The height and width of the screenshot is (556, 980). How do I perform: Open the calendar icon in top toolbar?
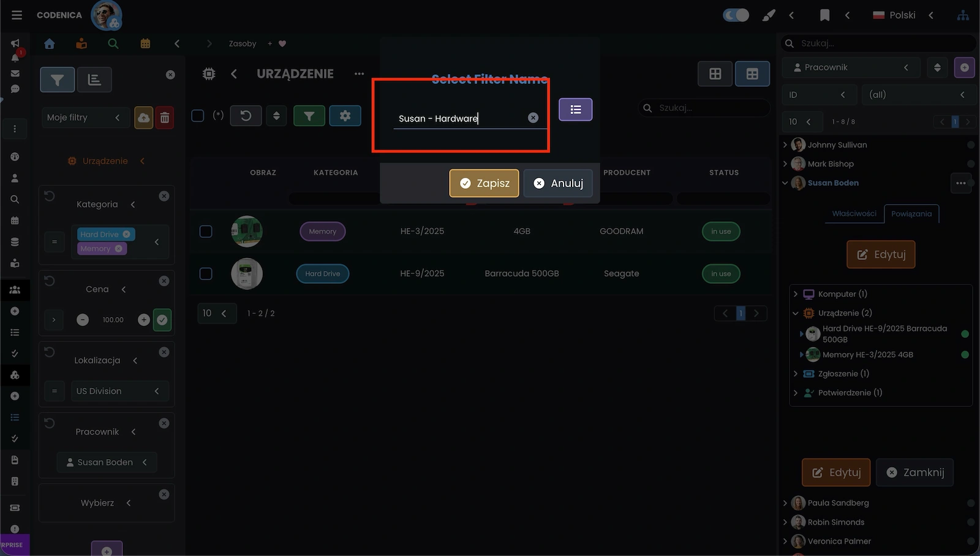[x=145, y=44]
